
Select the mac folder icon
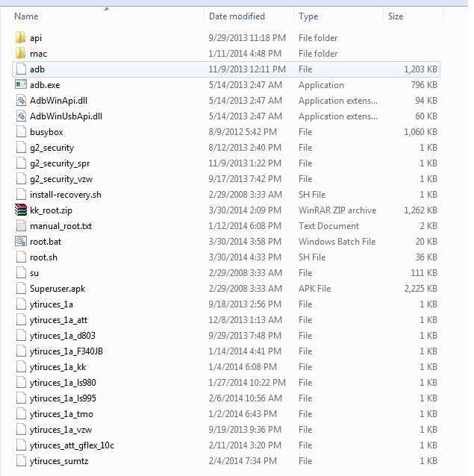click(x=21, y=54)
